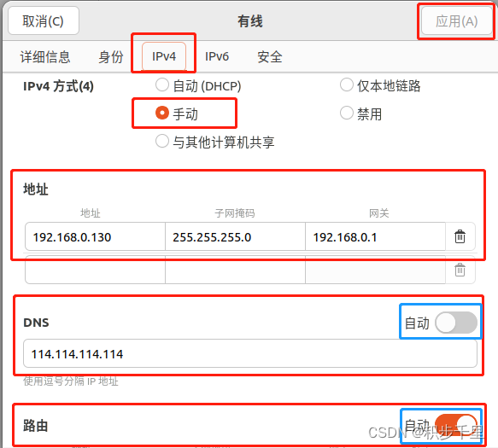Screen dimensions: 498x448
Task: Click the 255.255.255.0 netmask field
Action: (x=235, y=236)
